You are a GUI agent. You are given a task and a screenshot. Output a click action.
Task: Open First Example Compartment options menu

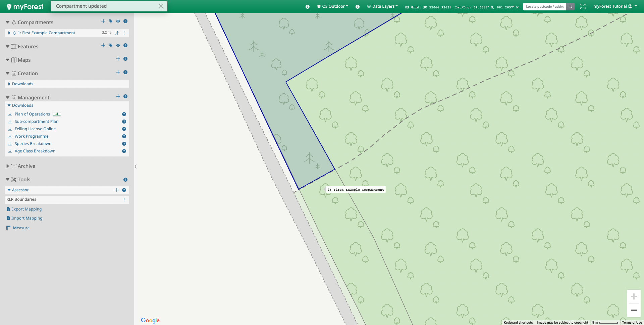tap(124, 33)
